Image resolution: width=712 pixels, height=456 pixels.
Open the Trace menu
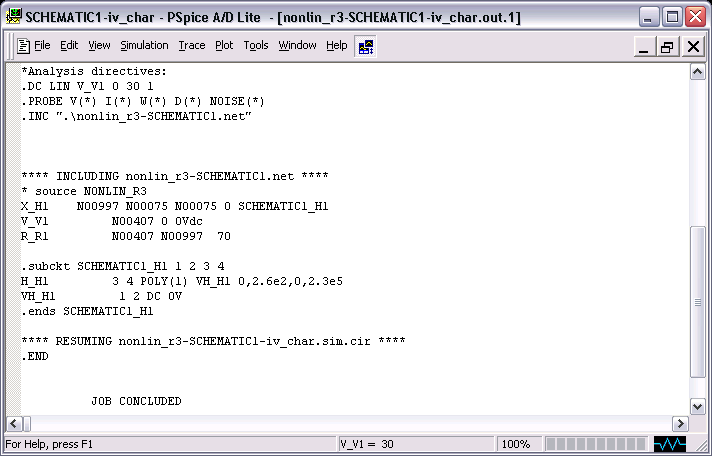pos(192,46)
